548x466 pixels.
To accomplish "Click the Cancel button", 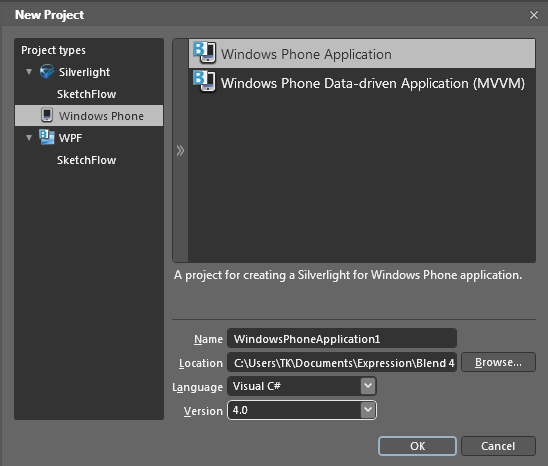I will [x=498, y=446].
